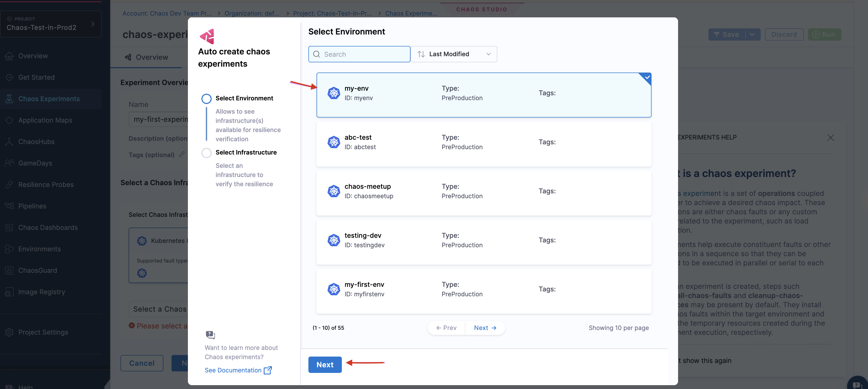Click the Kubernetes icon for my-first-env
This screenshot has height=389, width=868.
click(x=334, y=289)
